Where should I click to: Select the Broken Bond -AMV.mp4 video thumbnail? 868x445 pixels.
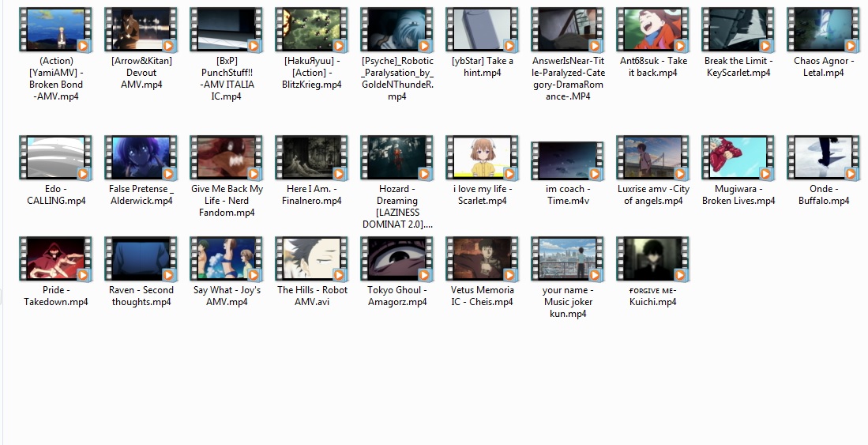[x=55, y=30]
